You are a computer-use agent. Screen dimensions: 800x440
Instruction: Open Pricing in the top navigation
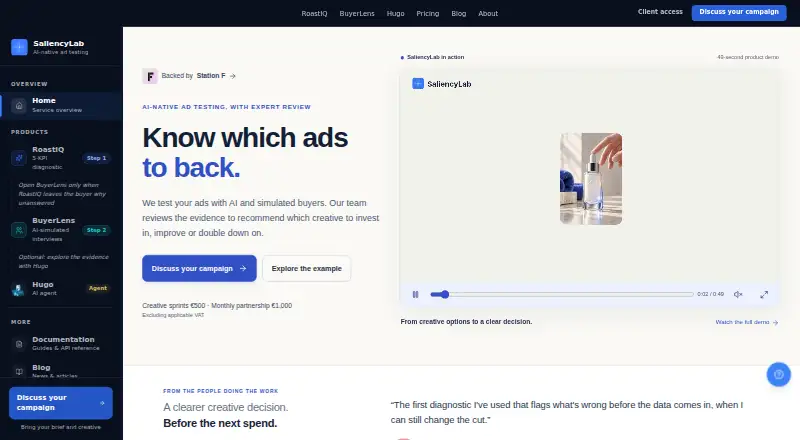(428, 14)
